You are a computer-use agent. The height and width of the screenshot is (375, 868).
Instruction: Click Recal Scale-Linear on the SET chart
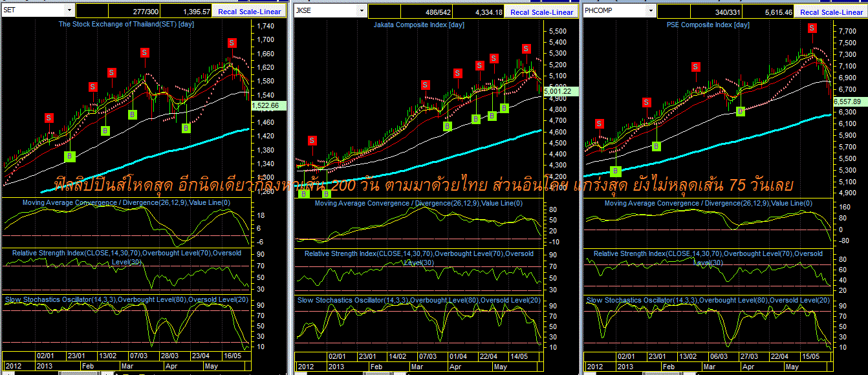click(x=250, y=12)
